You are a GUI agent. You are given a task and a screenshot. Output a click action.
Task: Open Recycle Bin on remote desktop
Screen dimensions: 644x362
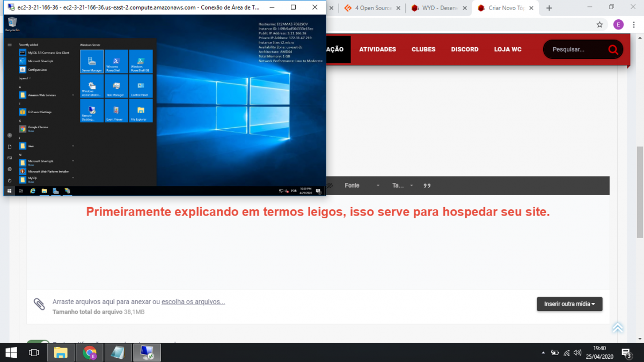click(x=12, y=25)
